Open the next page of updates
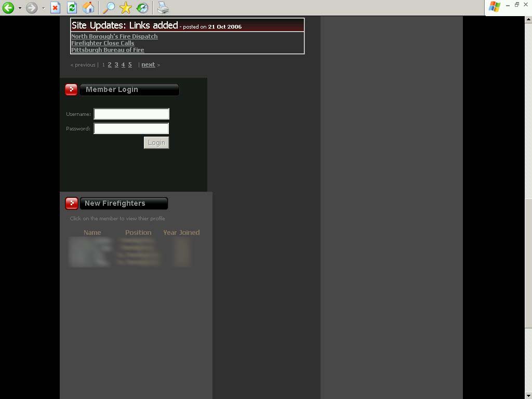Viewport: 532px width, 399px height. tap(148, 65)
